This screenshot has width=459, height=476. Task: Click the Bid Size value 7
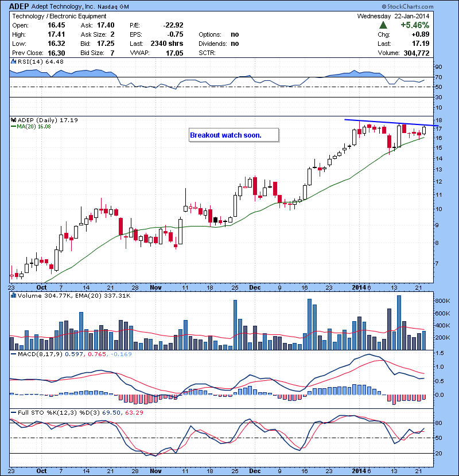click(x=112, y=53)
